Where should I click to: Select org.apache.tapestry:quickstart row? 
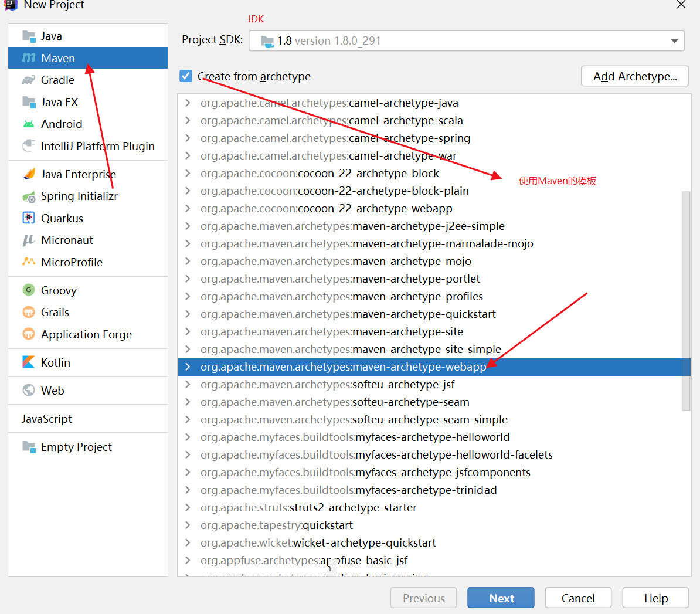pyautogui.click(x=434, y=525)
